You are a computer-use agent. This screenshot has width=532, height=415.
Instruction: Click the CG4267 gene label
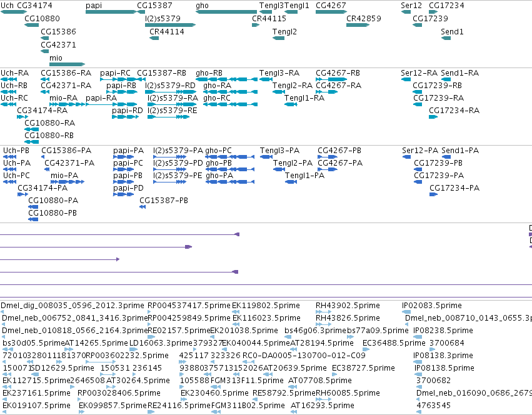pyautogui.click(x=331, y=6)
